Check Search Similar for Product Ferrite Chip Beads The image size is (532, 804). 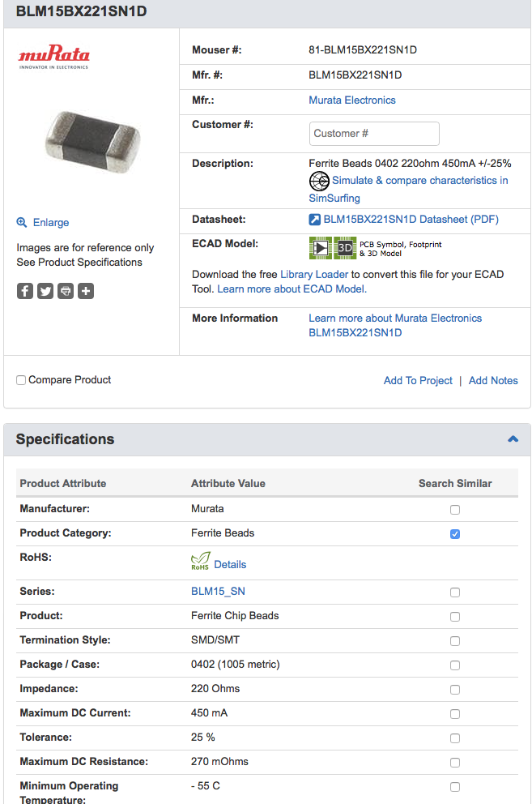point(455,616)
